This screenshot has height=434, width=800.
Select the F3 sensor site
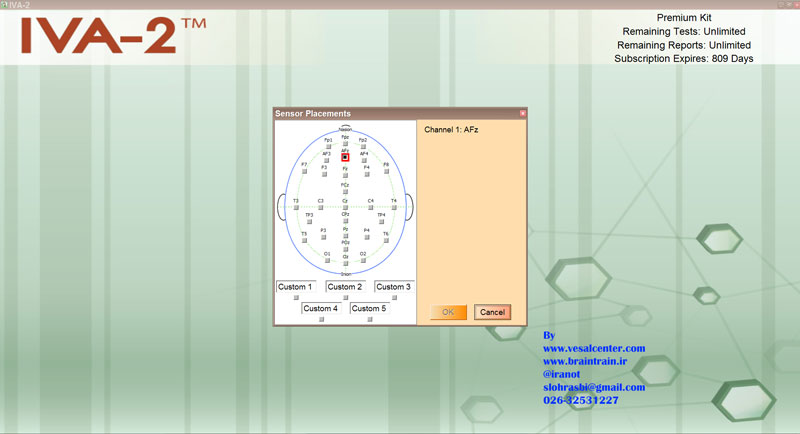point(324,174)
